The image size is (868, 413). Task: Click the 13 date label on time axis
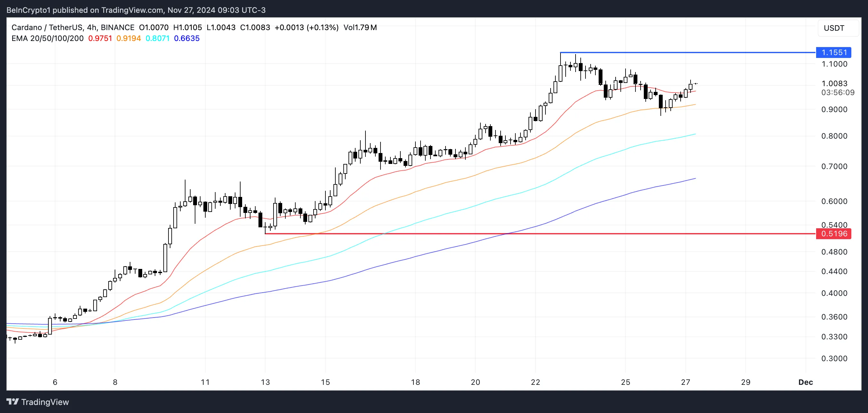click(x=265, y=382)
